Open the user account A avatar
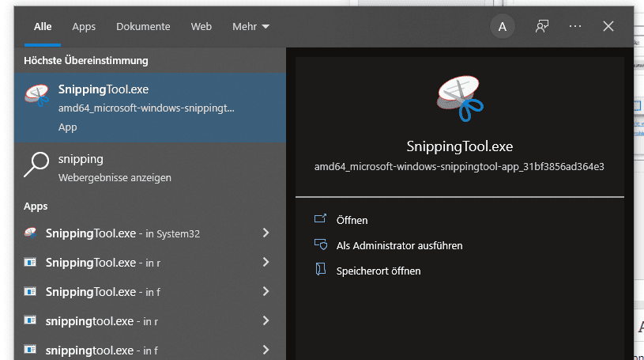The height and width of the screenshot is (360, 644). pos(502,27)
